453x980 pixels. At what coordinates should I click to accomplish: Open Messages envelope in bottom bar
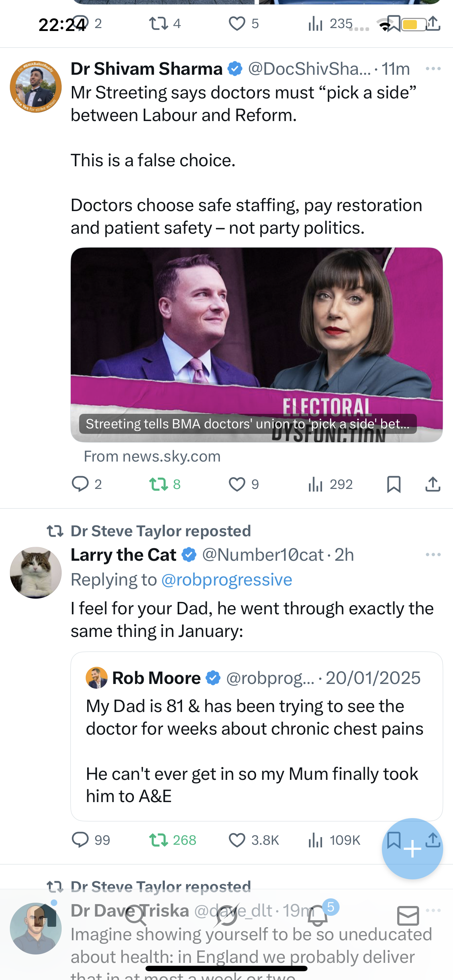pos(408,916)
